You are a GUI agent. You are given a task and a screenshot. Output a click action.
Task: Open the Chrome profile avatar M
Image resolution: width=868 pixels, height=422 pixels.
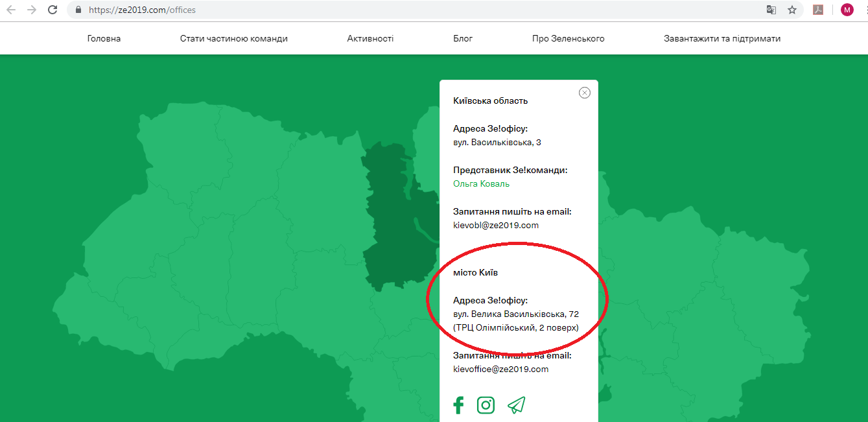point(847,10)
